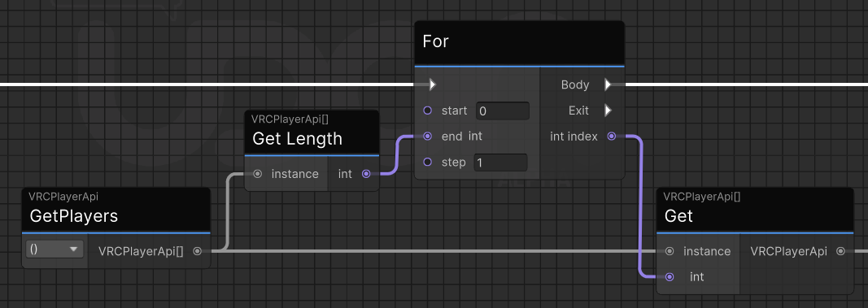Viewport: 868px width, 308px height.
Task: Click the step value field containing 1
Action: pos(500,163)
